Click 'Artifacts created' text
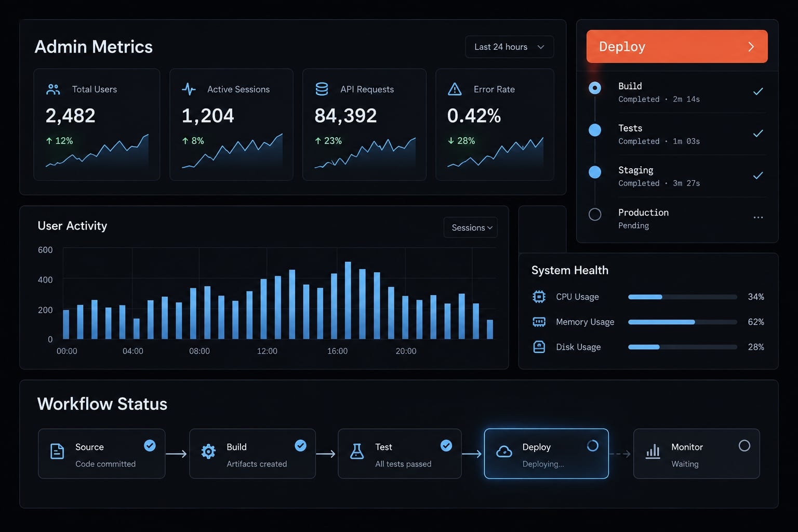 point(257,464)
